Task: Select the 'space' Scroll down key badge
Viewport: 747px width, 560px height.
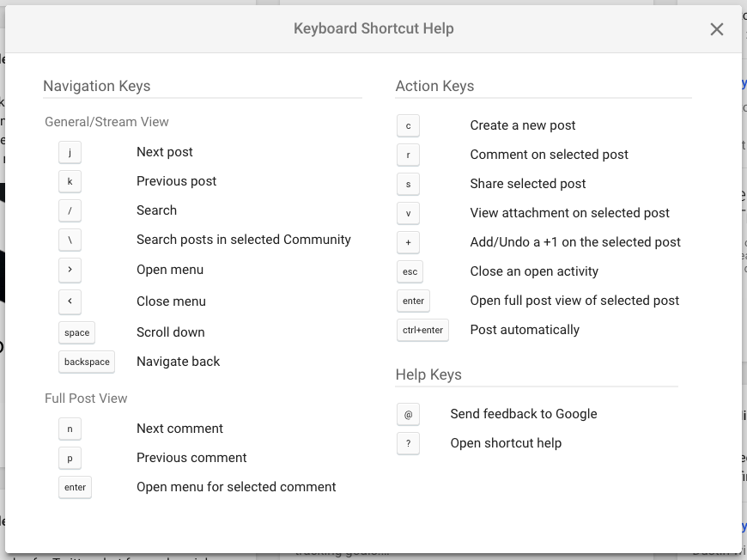Action: click(76, 332)
